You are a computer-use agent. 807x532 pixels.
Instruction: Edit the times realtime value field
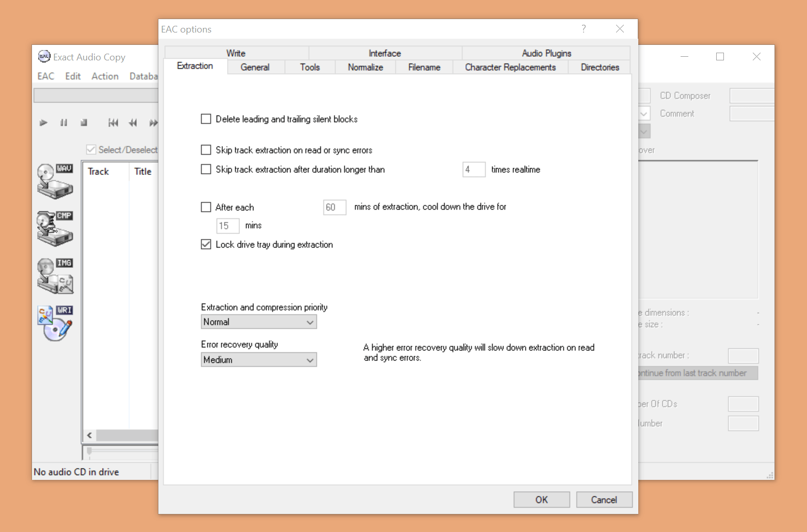click(473, 169)
